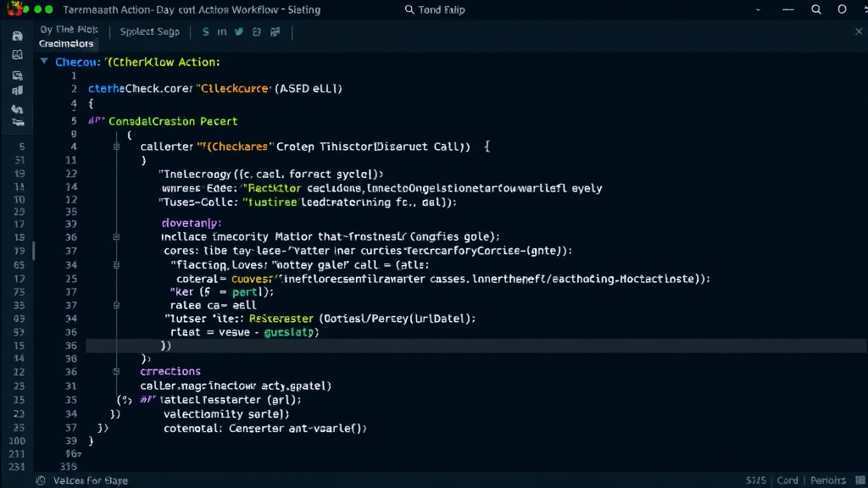Click the Tuses-Collc code line

[307, 202]
